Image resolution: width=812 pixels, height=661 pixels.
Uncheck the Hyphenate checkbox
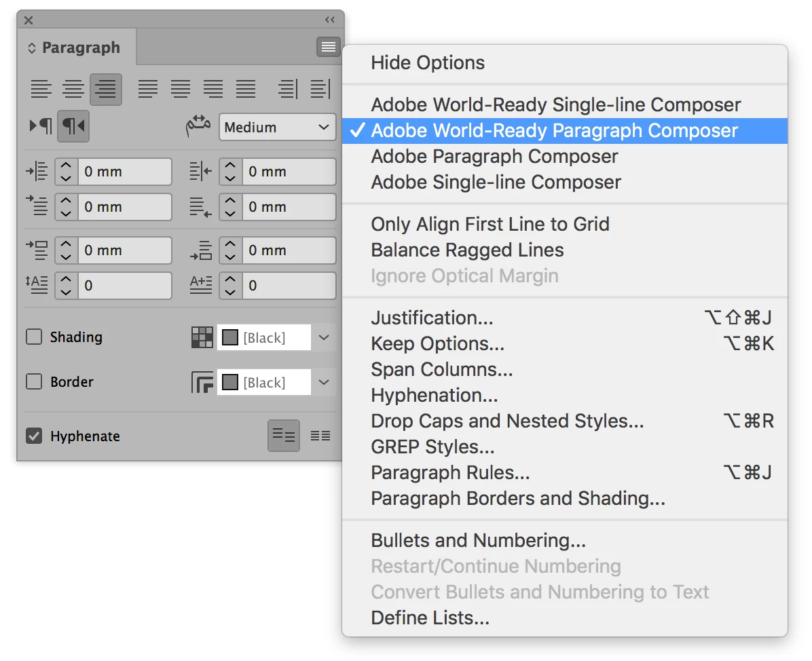click(x=34, y=436)
